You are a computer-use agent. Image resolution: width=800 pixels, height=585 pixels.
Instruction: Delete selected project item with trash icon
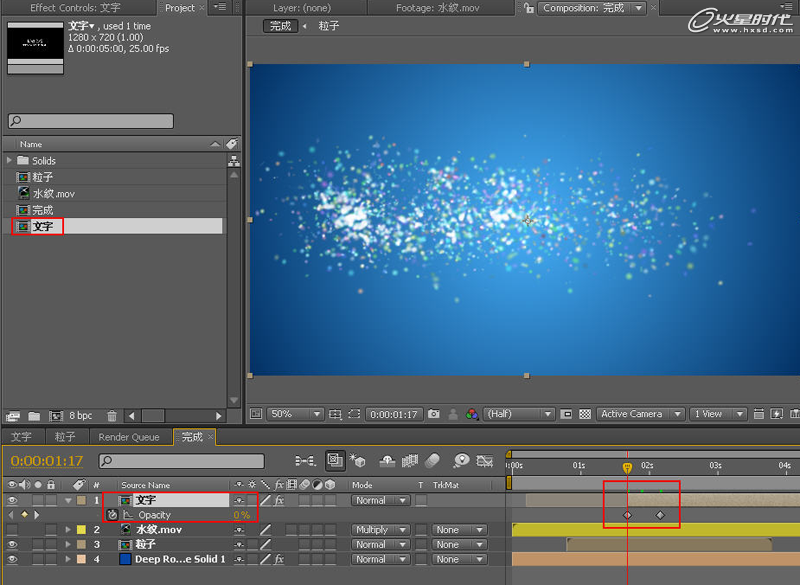[x=112, y=416]
